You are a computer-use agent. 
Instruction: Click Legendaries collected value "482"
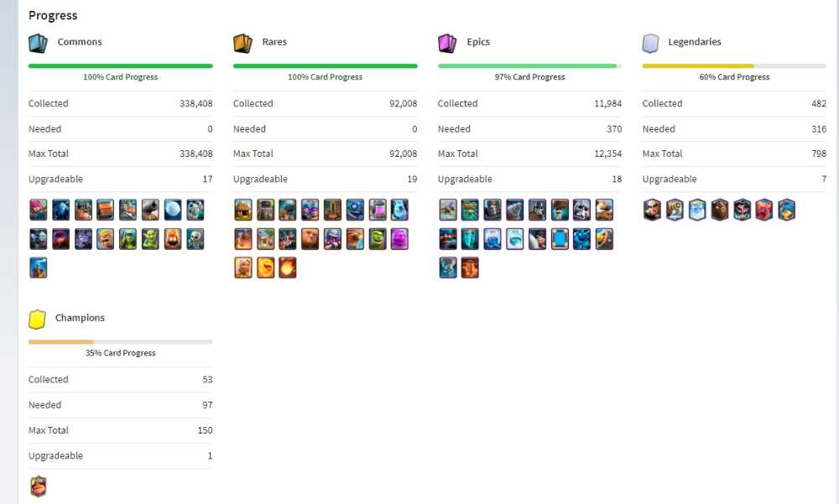pos(819,103)
